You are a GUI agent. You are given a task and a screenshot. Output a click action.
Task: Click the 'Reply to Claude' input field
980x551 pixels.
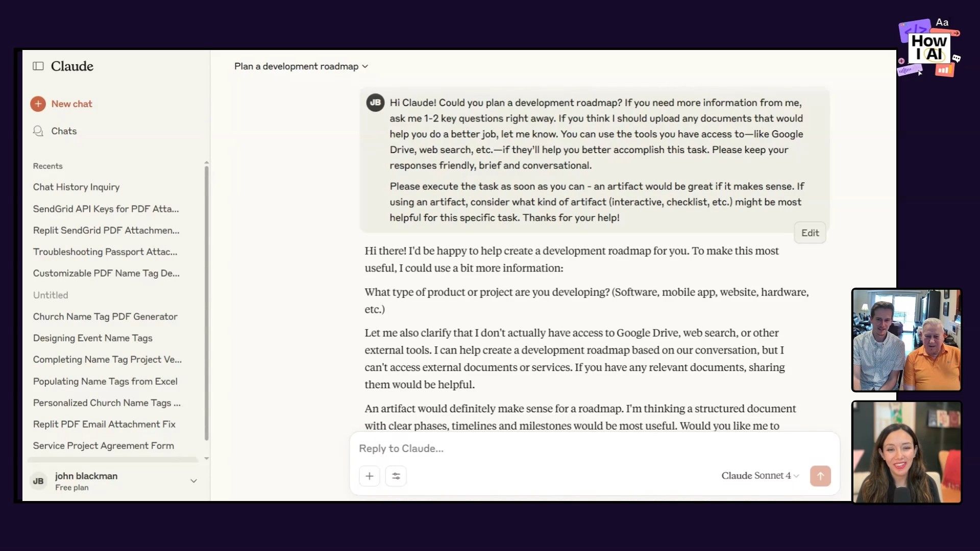point(459,448)
